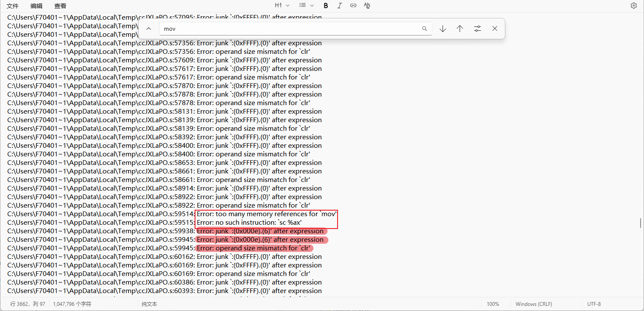Open the H1 heading dropdown
Image resolution: width=644 pixels, height=311 pixels.
[282, 6]
